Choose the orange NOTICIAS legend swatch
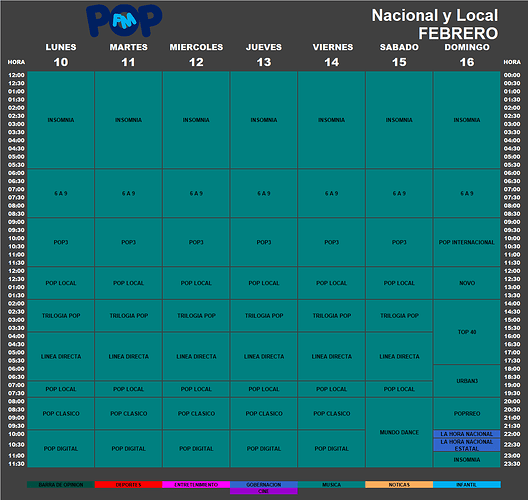Image resolution: width=528 pixels, height=500 pixels. 399,485
